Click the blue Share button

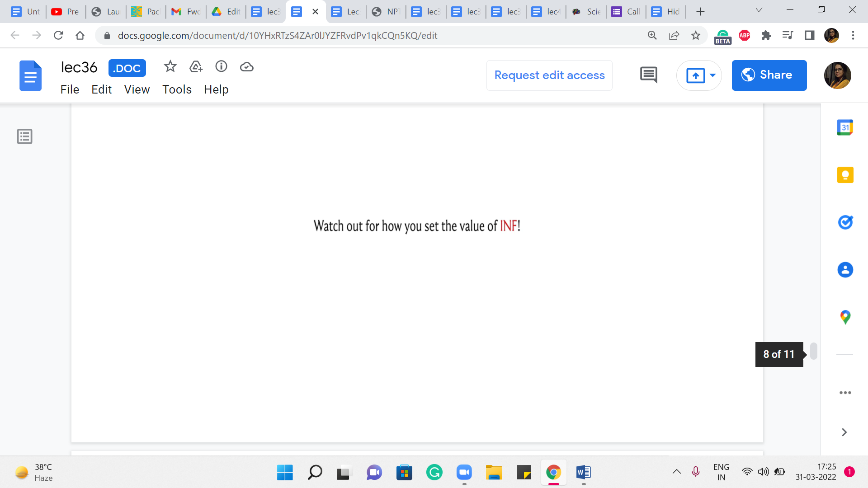(x=769, y=75)
